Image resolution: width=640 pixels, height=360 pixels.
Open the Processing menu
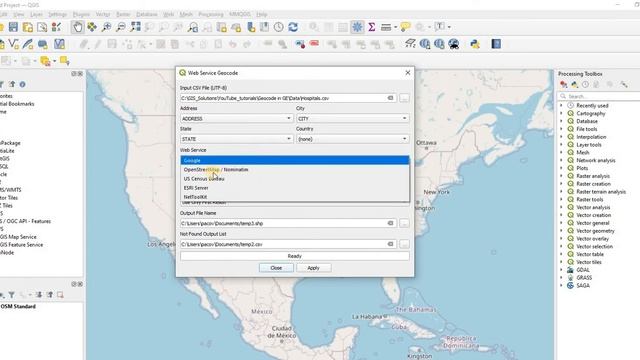pyautogui.click(x=211, y=14)
